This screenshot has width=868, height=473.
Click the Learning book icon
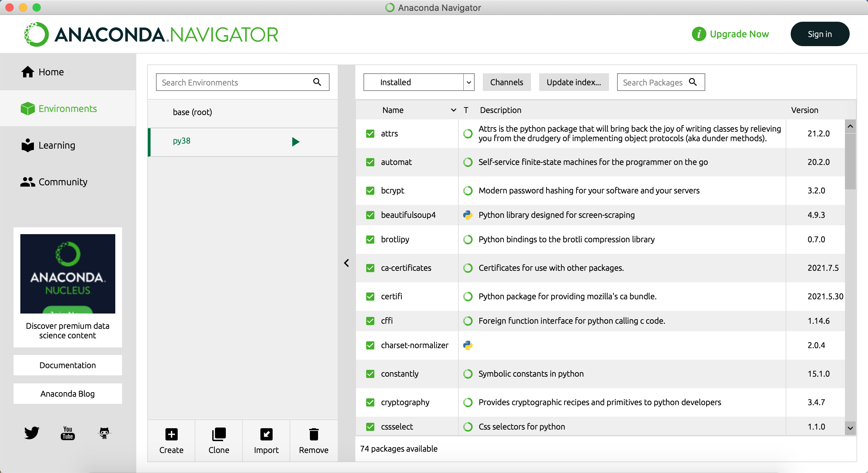(x=28, y=145)
